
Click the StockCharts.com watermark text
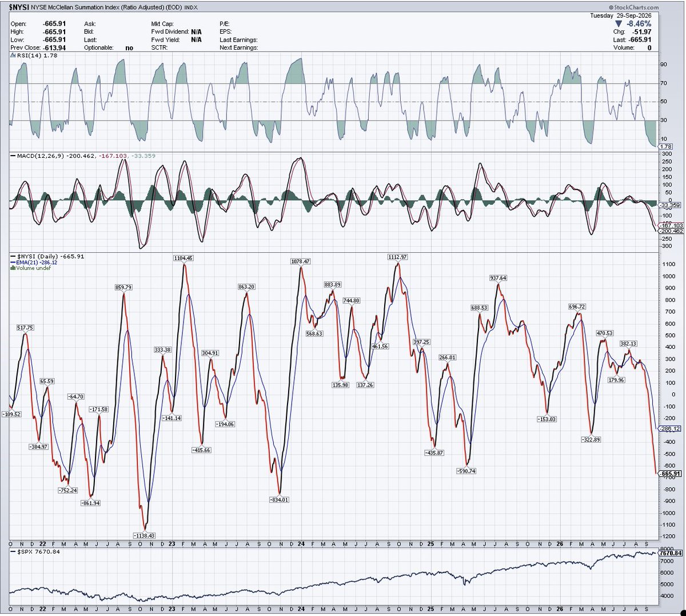633,7
